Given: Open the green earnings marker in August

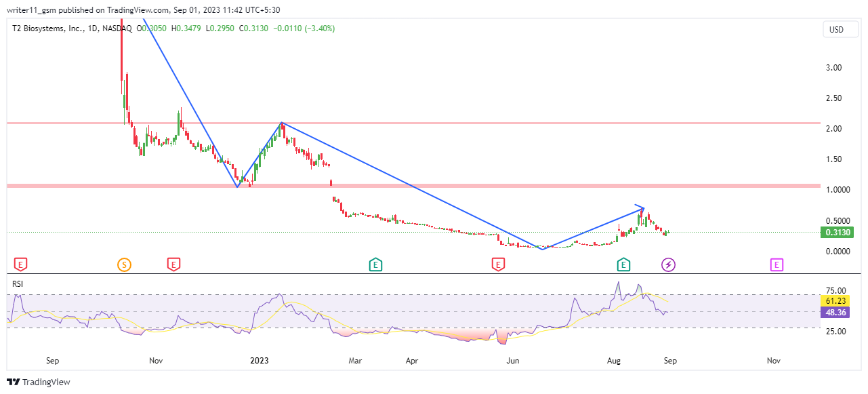Looking at the screenshot, I should point(623,264).
